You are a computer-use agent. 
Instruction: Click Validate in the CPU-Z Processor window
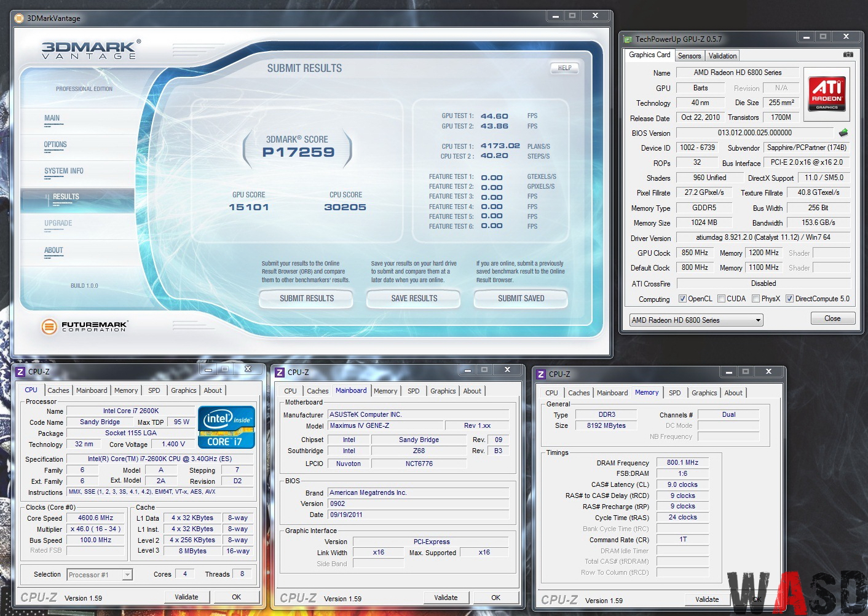pos(187,597)
